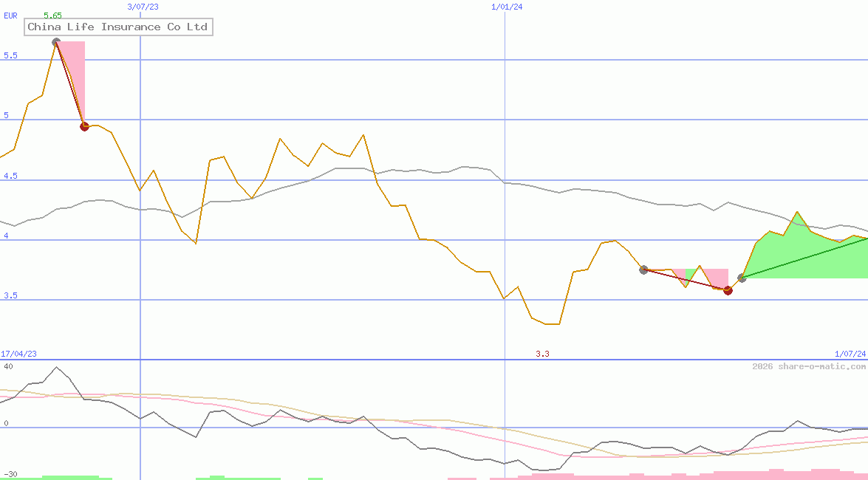This screenshot has width=868, height=480.
Task: Click the 40 label on the indicator axis
Action: pyautogui.click(x=7, y=366)
